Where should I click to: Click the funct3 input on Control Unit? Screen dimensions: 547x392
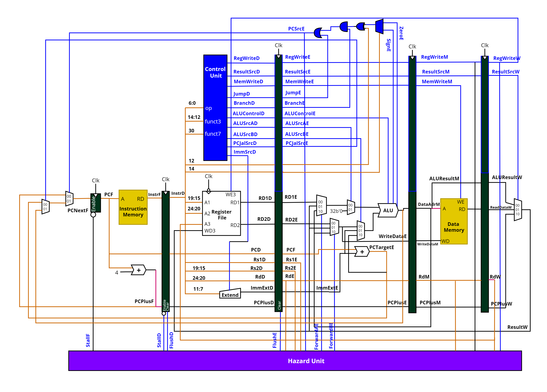click(213, 121)
